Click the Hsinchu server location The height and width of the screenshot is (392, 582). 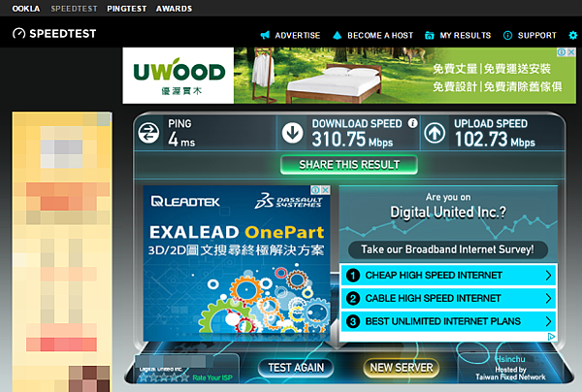[x=510, y=359]
